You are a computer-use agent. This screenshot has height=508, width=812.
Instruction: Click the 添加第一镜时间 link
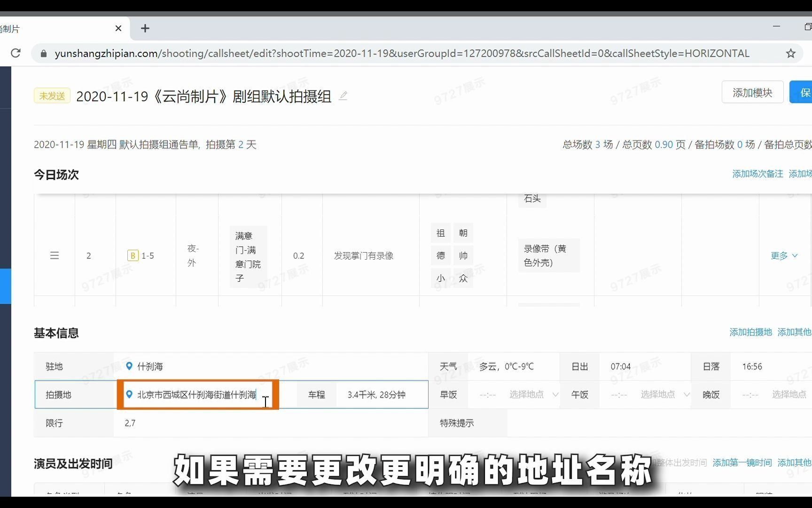[742, 463]
